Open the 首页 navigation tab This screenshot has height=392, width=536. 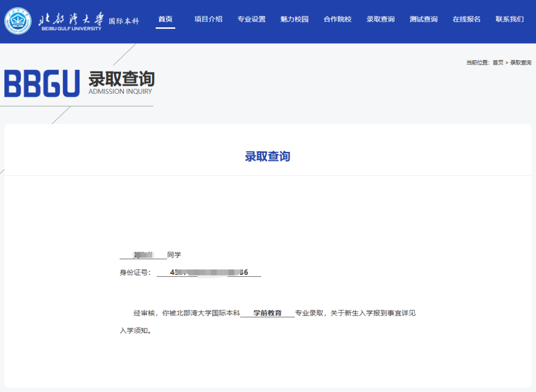pyautogui.click(x=165, y=19)
